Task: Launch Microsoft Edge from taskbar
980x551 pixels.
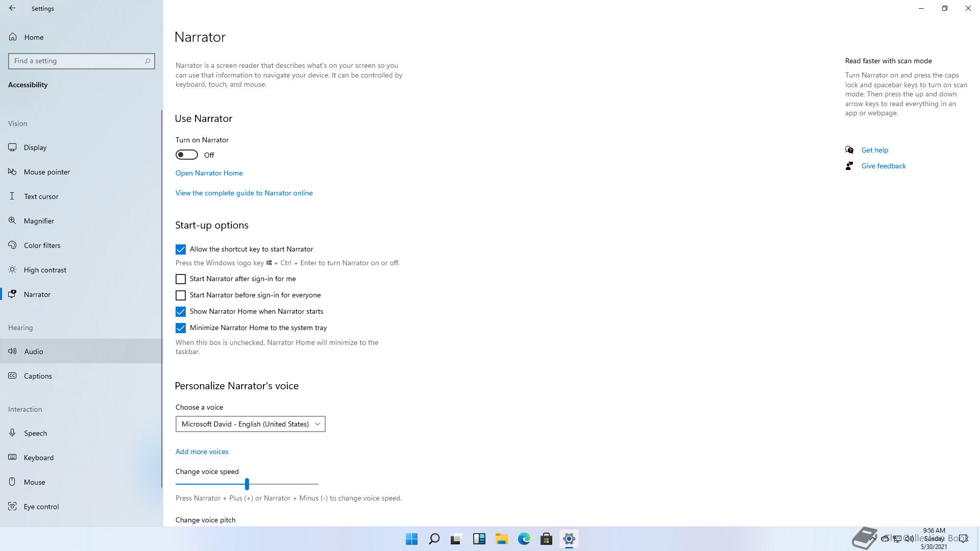Action: click(524, 539)
